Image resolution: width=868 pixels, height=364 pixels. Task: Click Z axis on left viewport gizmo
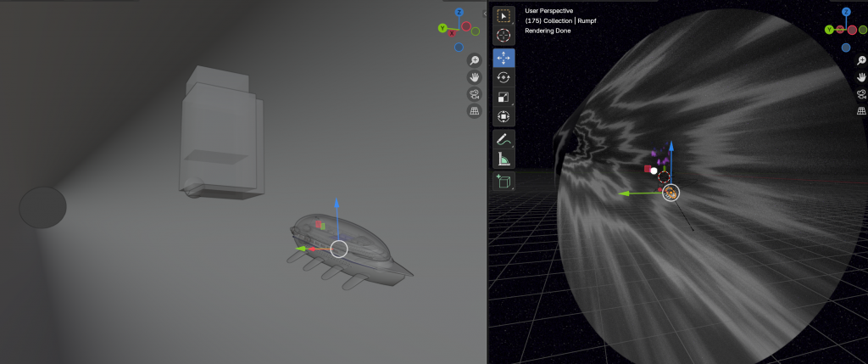tap(459, 13)
